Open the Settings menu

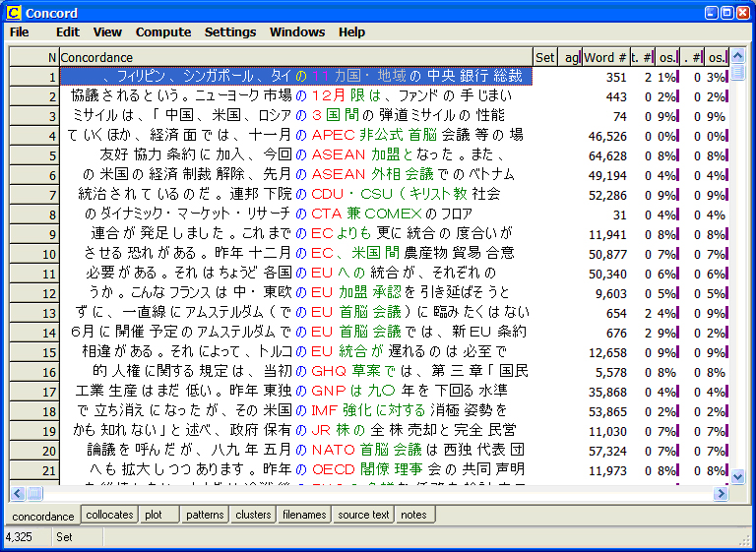230,32
